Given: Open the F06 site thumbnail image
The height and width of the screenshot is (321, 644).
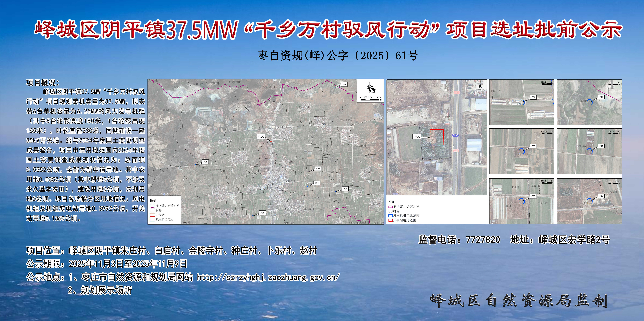Looking at the screenshot, I should pyautogui.click(x=589, y=201).
